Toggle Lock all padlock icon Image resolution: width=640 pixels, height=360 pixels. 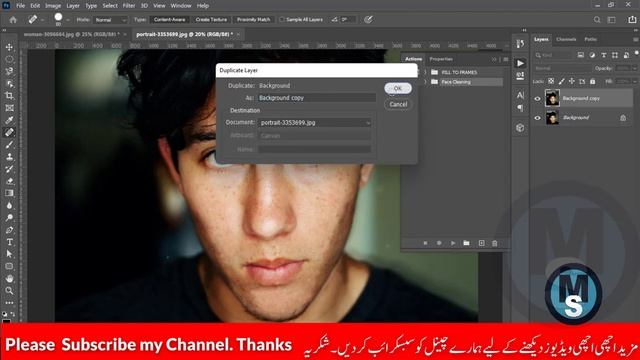[593, 81]
